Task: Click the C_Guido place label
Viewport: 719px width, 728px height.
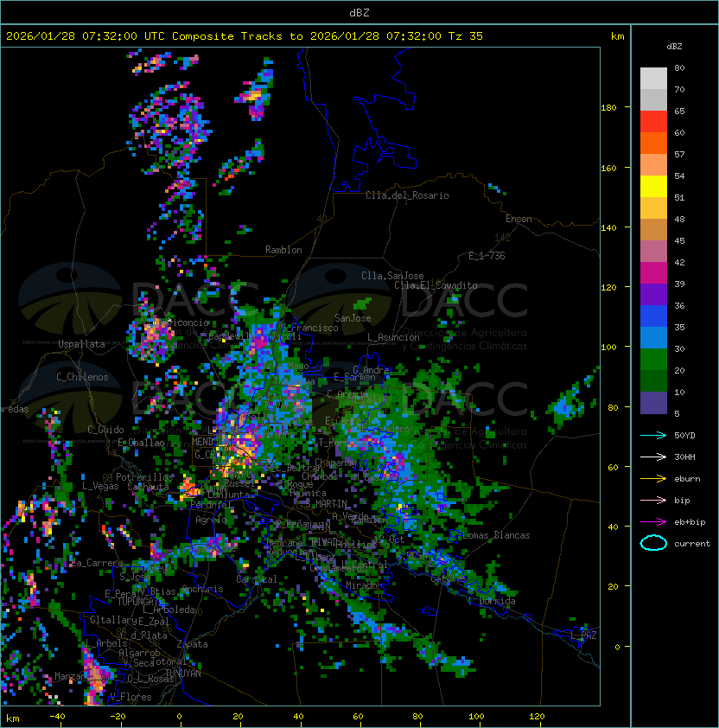Action: coord(105,430)
